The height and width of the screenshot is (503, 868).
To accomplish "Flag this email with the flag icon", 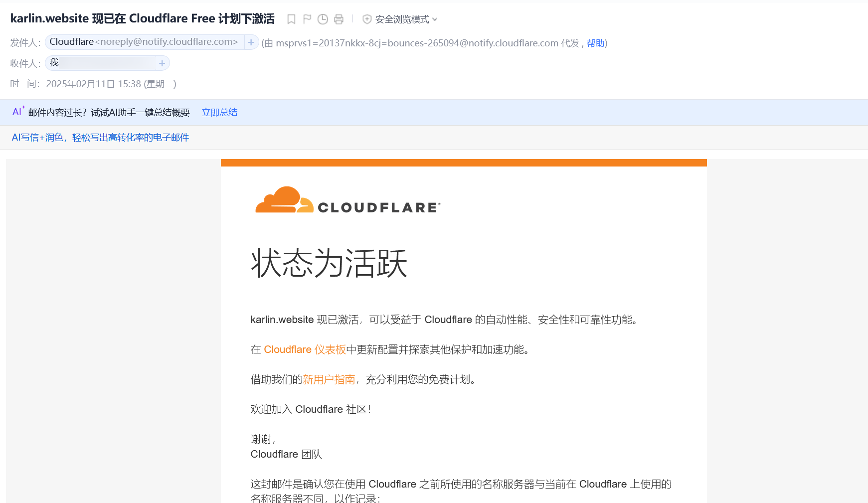I will 307,19.
